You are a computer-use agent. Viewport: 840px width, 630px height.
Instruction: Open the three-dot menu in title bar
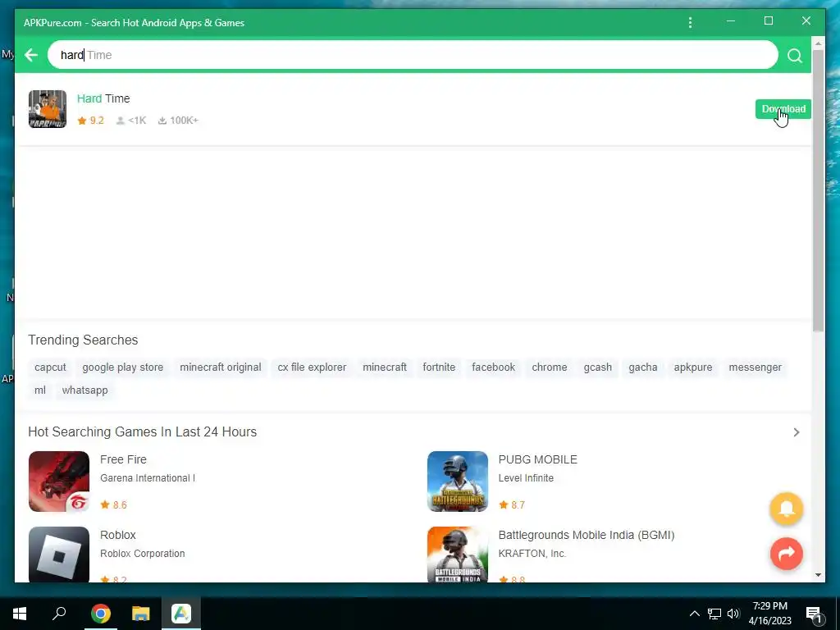[x=690, y=22]
